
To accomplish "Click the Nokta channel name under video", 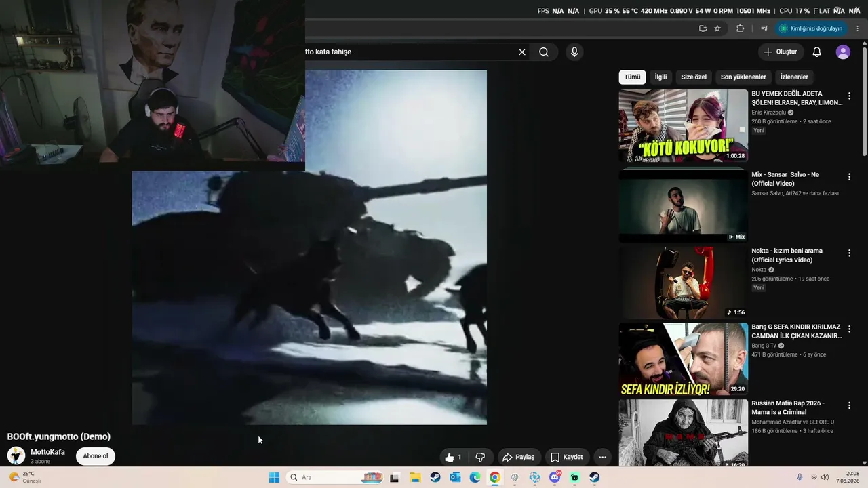I will pyautogui.click(x=759, y=270).
